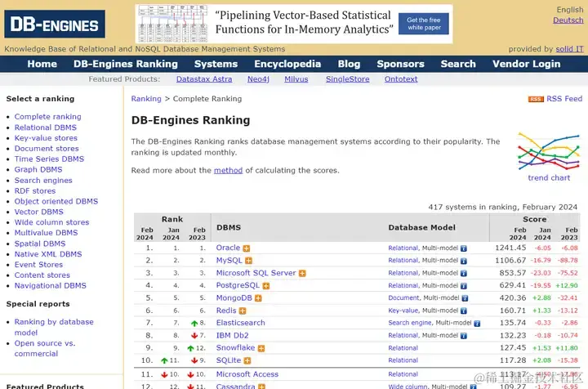This screenshot has height=389, width=588.
Task: Select Search engines ranking
Action: click(x=43, y=181)
